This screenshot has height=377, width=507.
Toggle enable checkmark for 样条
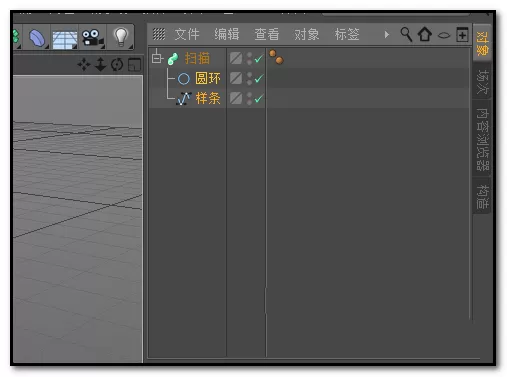coord(259,99)
